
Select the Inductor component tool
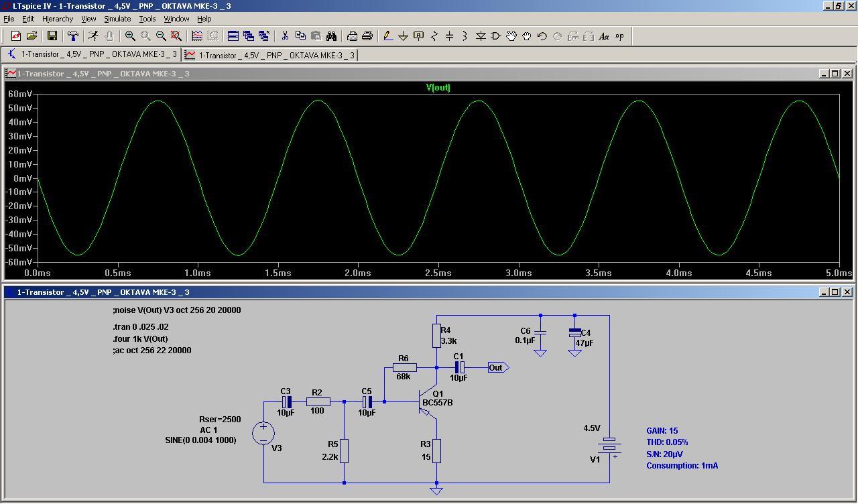tap(465, 36)
